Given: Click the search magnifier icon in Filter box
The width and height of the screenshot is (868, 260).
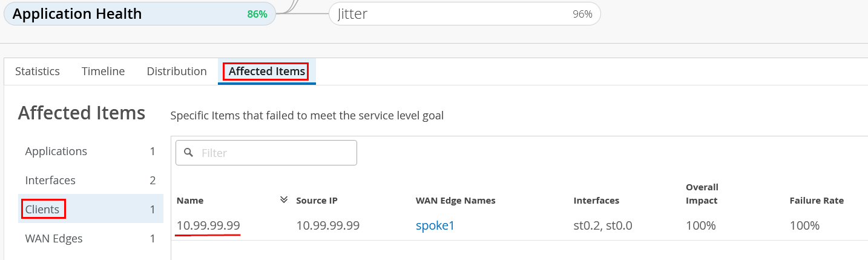Looking at the screenshot, I should point(188,153).
